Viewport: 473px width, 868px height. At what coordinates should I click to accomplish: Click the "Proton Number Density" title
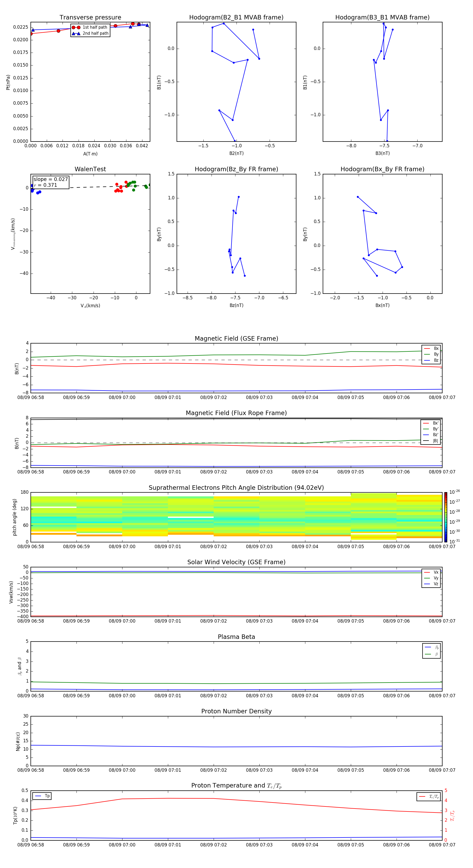[236, 711]
